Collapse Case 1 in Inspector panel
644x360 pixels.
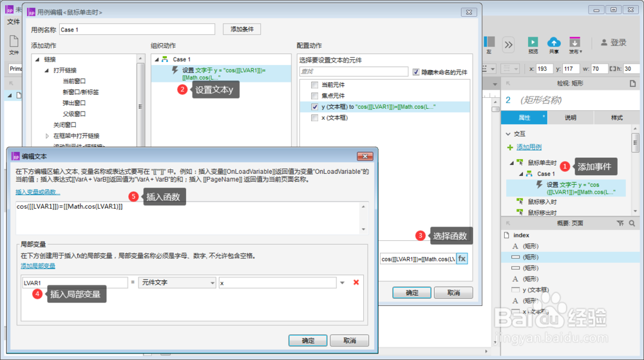pos(521,174)
